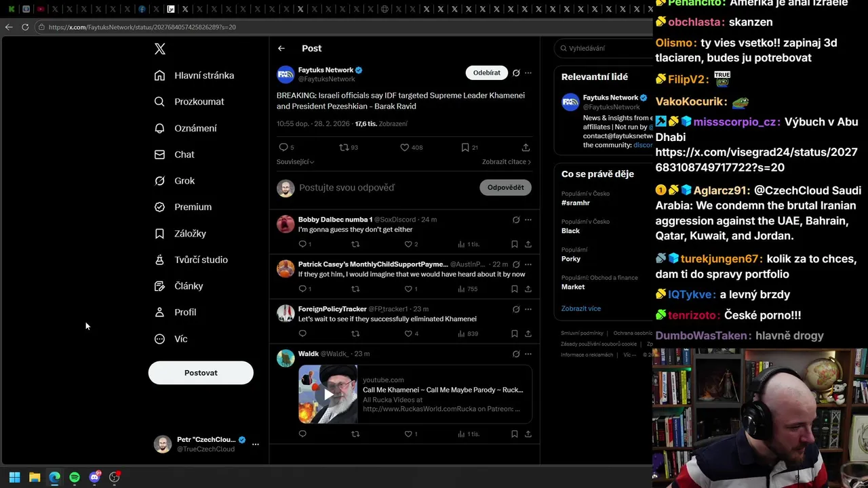Repost the Faytuks Network post
The width and height of the screenshot is (868, 488).
pos(344,147)
